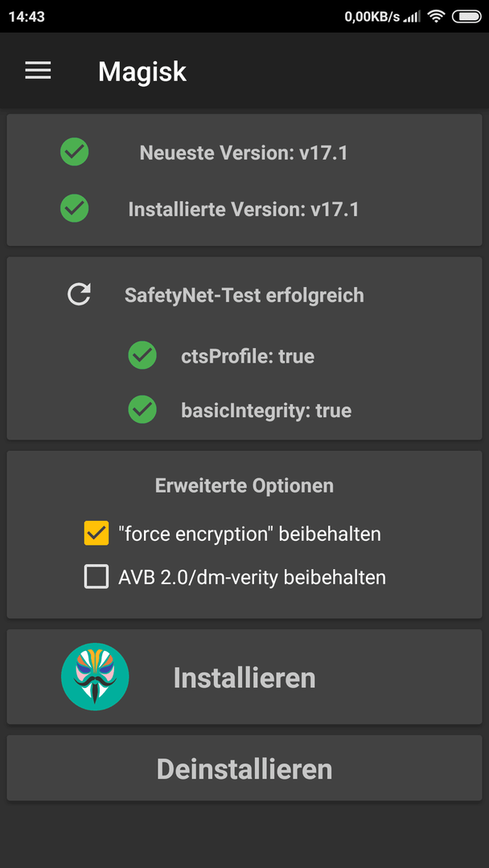Tap "SafetyNet-Test erfolgreich" text
Viewport: 489px width, 868px height.
244,295
